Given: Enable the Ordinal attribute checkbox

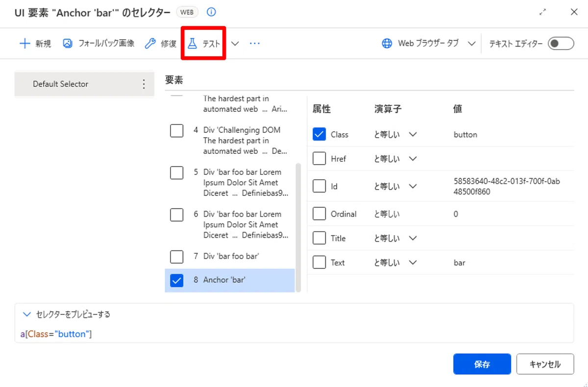Looking at the screenshot, I should (x=319, y=214).
